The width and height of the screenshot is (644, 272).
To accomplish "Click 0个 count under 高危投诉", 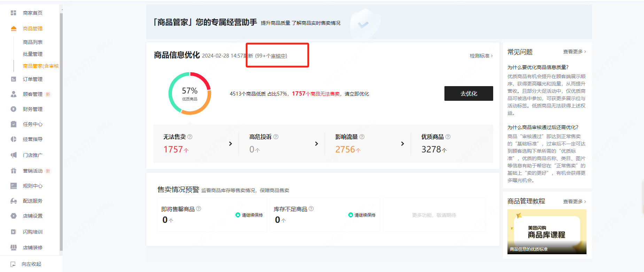I will tap(254, 150).
